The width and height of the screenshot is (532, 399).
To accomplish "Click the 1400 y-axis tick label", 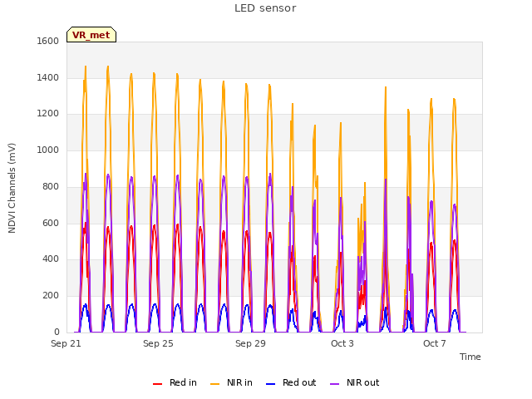I will tap(48, 77).
